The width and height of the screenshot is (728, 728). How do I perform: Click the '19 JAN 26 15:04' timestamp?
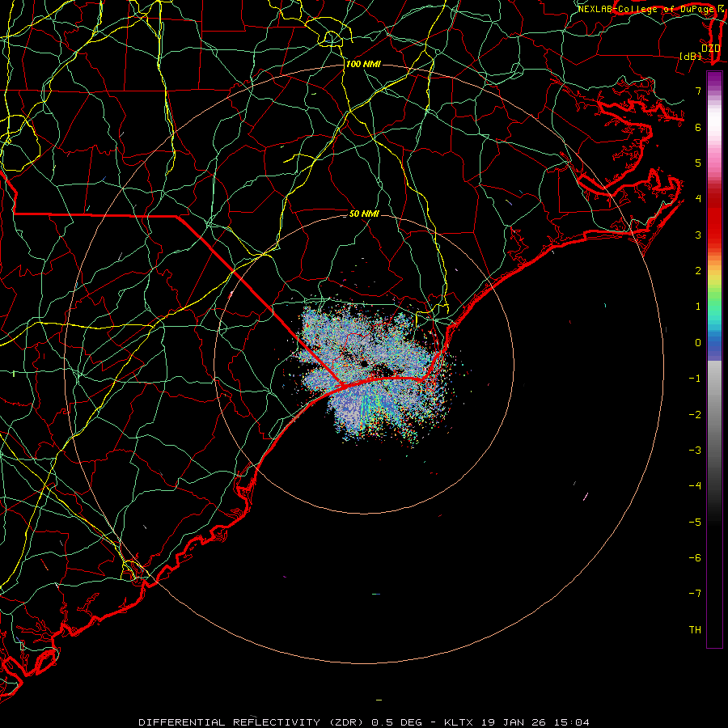pos(534,722)
